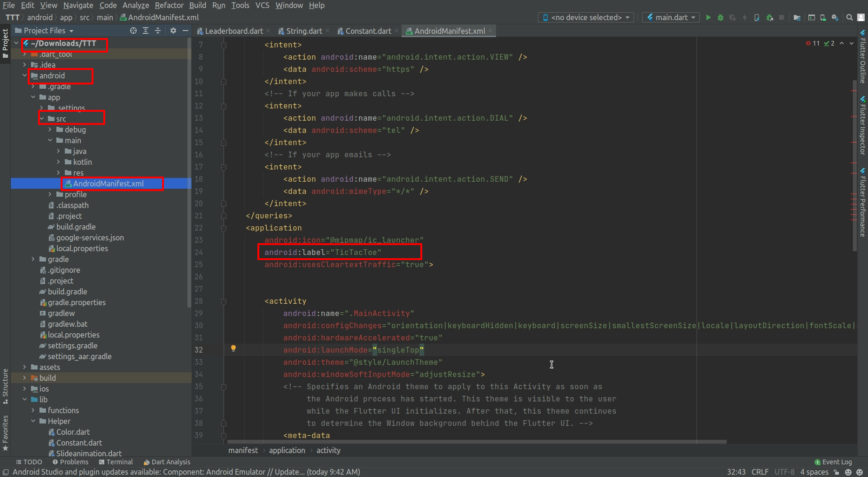Image resolution: width=868 pixels, height=477 pixels.
Task: Open the Project Files view dropdown
Action: tap(45, 31)
